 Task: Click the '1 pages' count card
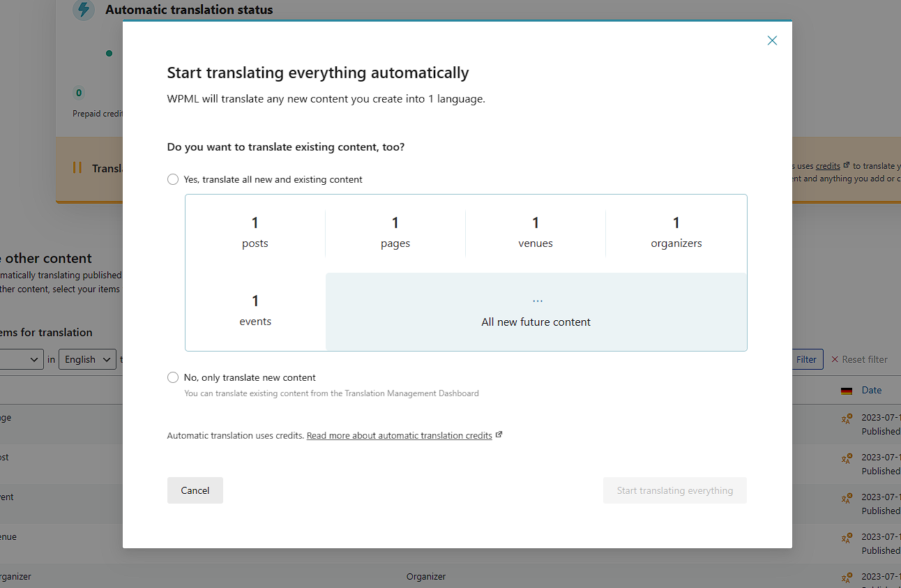tap(395, 233)
